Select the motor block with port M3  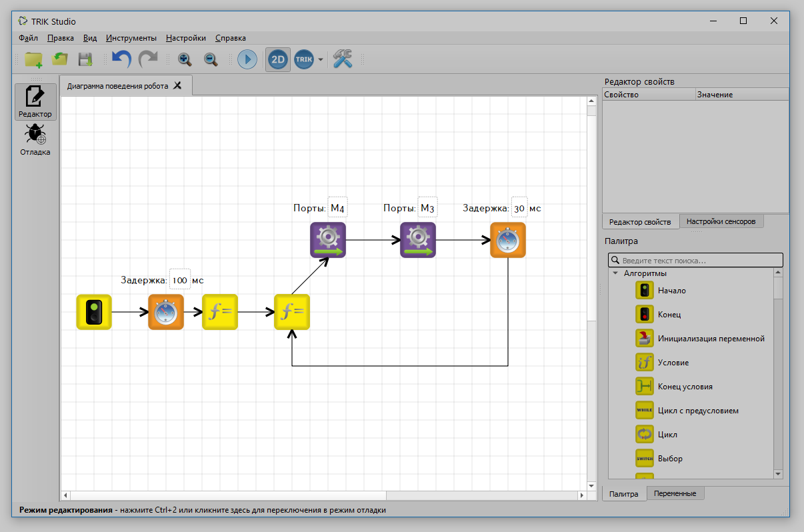(x=418, y=240)
